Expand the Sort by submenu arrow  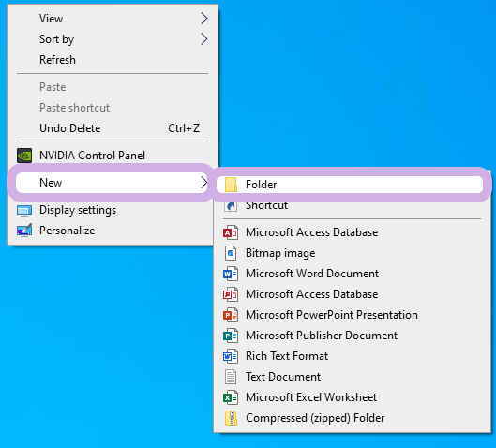coord(204,39)
